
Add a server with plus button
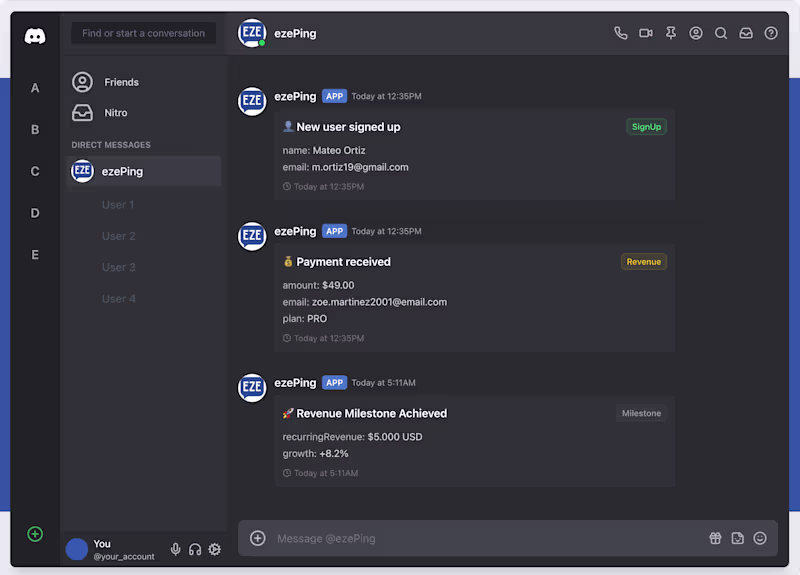(x=35, y=534)
